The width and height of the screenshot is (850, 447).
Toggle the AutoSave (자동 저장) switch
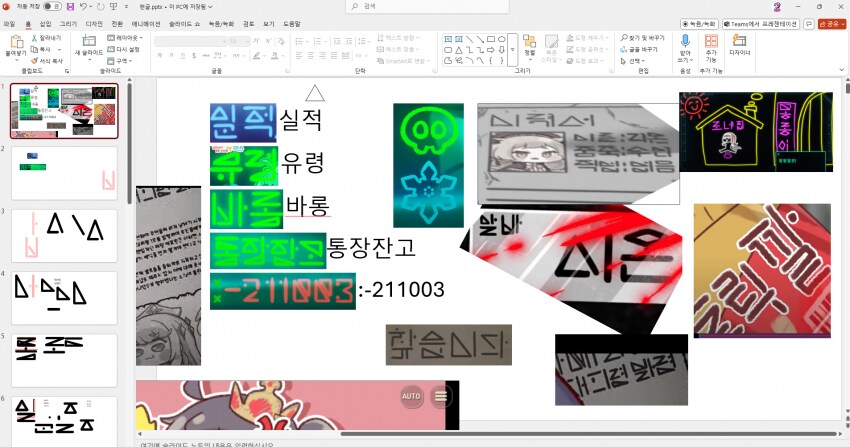pos(53,7)
